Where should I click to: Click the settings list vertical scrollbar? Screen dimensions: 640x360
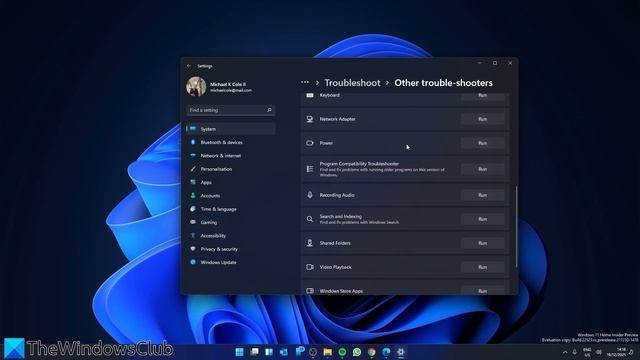point(516,227)
